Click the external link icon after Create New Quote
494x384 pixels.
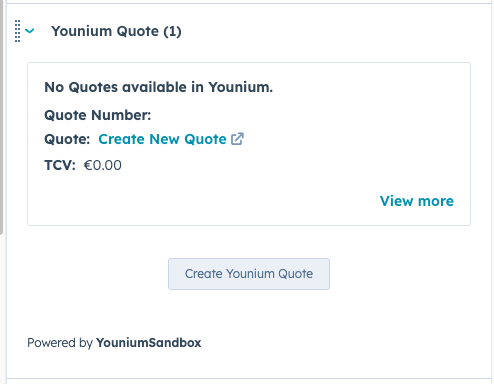tap(237, 139)
